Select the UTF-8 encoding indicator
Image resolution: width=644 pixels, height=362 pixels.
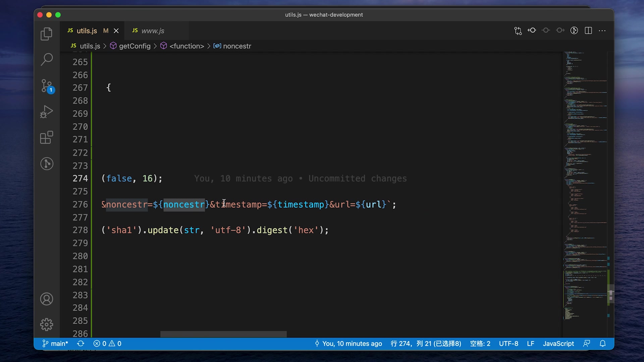click(x=508, y=344)
